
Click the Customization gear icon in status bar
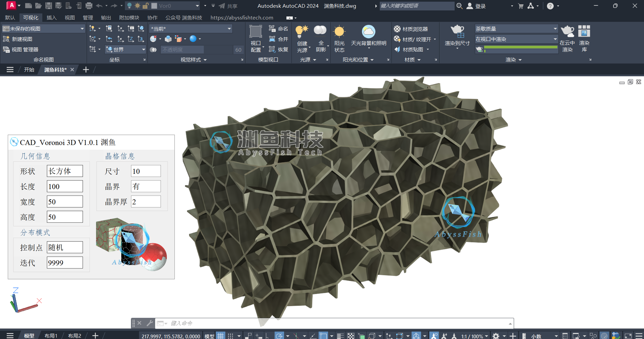coord(496,336)
